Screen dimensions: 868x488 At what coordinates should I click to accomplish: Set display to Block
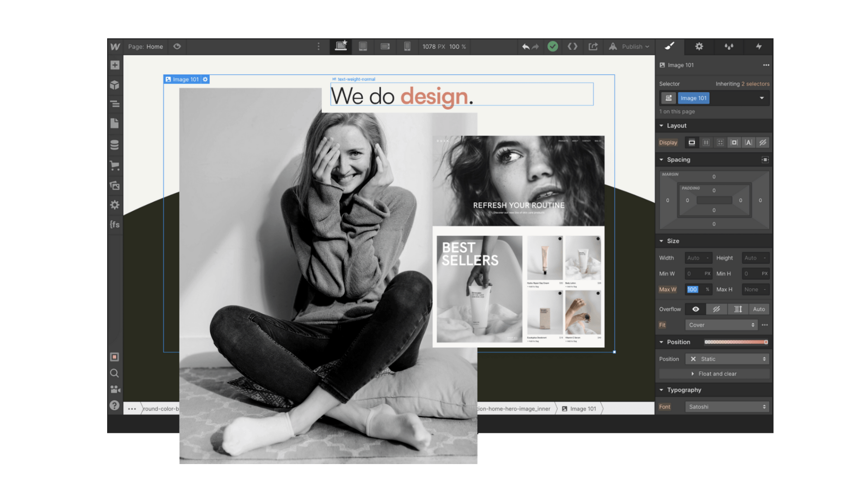click(692, 142)
